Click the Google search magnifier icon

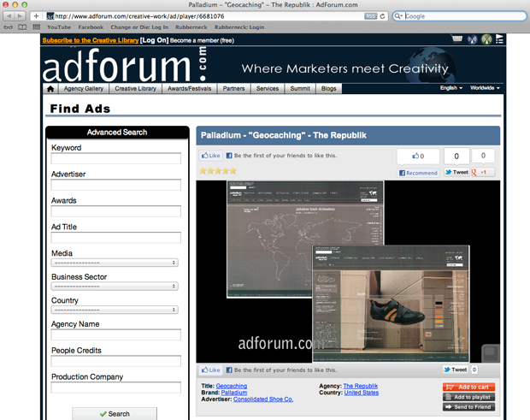pos(398,16)
